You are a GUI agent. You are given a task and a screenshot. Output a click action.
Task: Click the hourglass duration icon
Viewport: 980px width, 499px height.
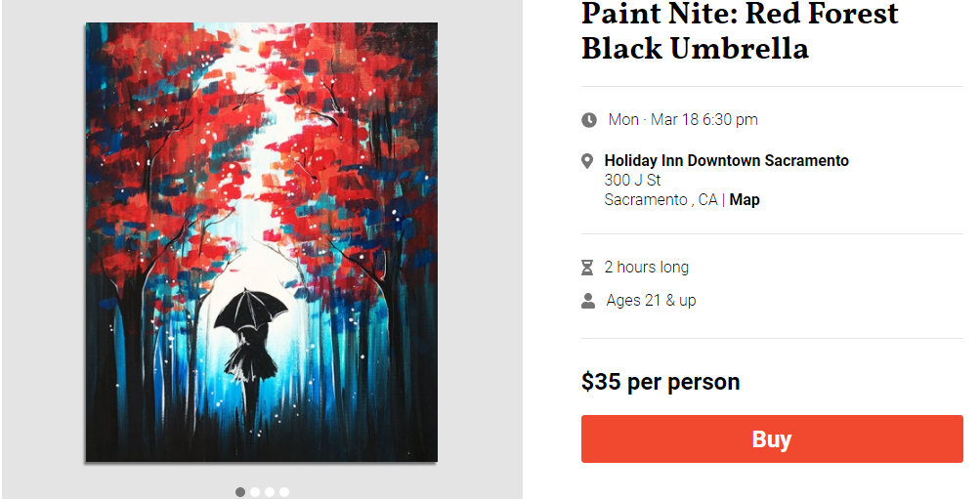coord(587,268)
